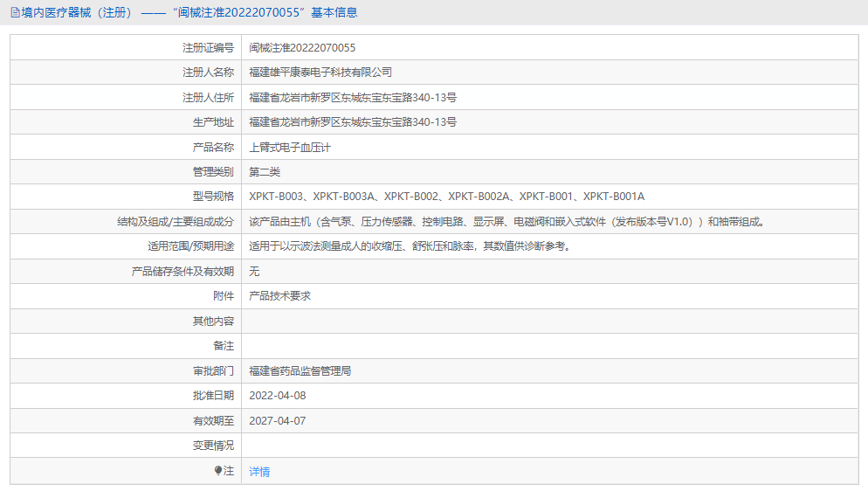The width and height of the screenshot is (868, 491).
Task: Select the value 无 in storage conditions row
Action: (254, 271)
